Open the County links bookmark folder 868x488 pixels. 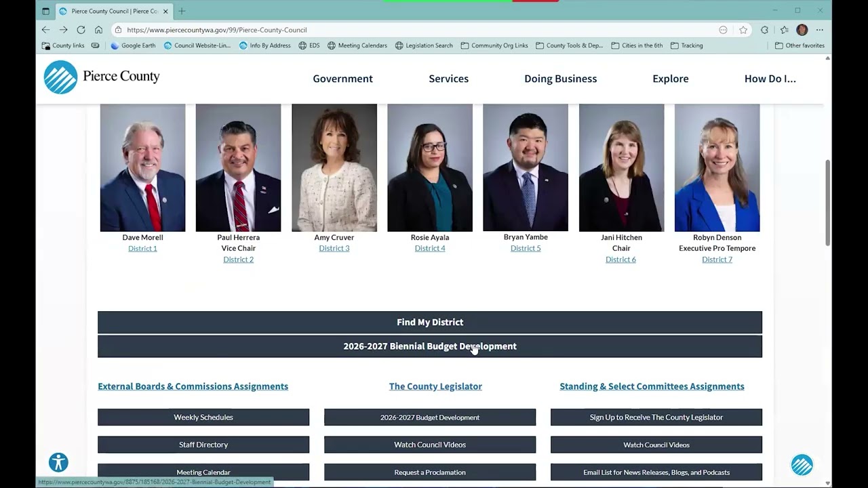(63, 45)
